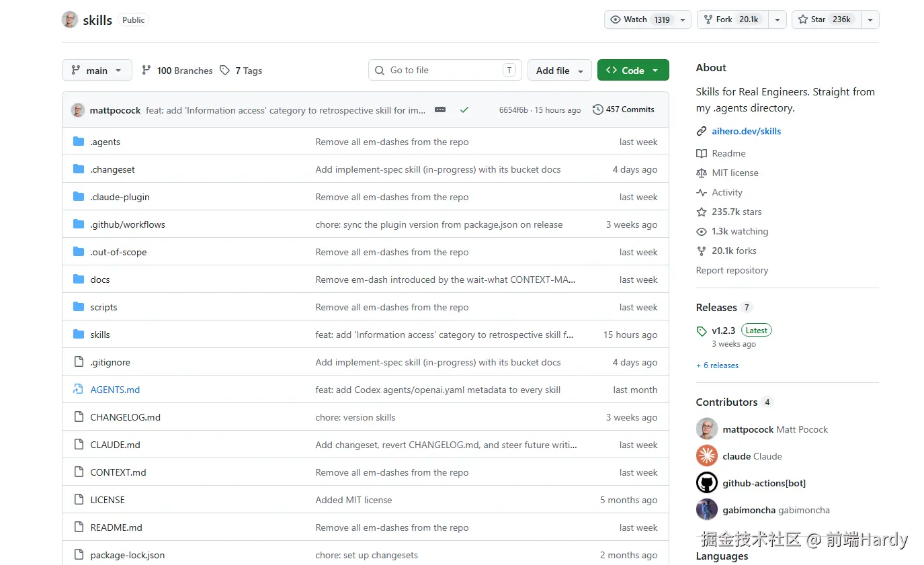Click the package-lock.json file icon
924x565 pixels.
point(79,555)
